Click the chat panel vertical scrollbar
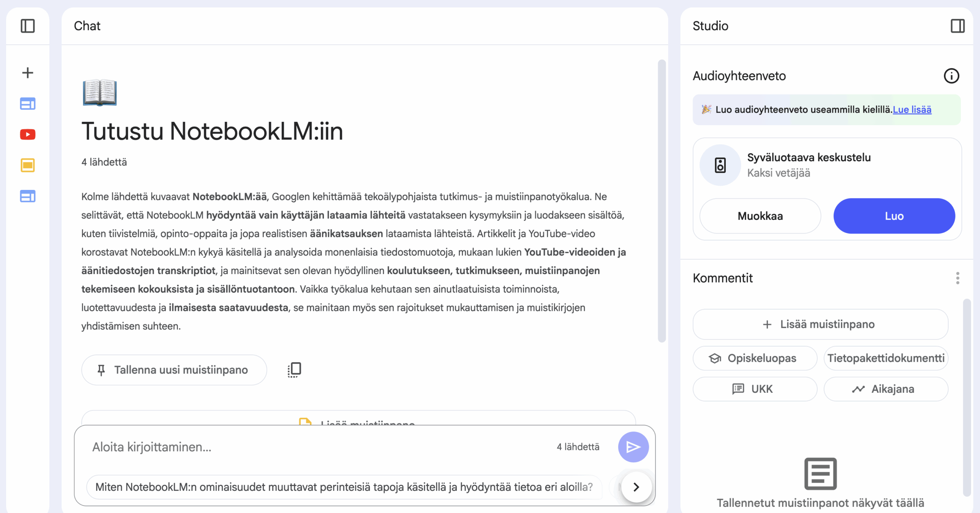Viewport: 980px width, 513px height. click(x=661, y=201)
